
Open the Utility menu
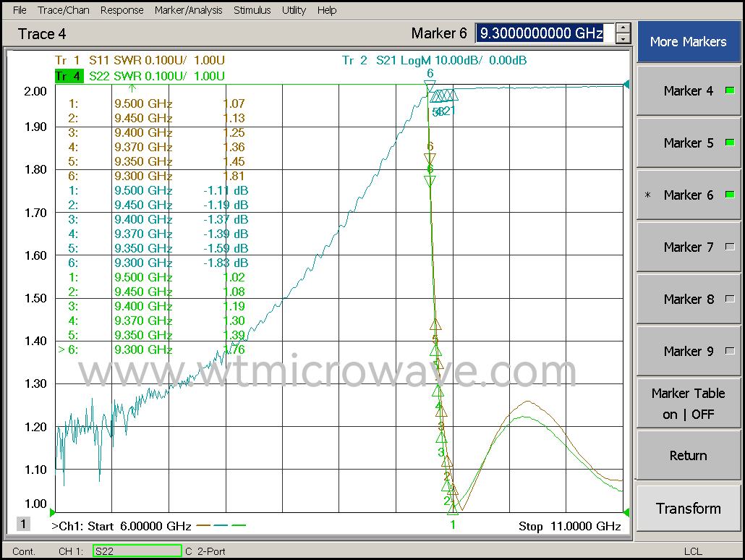[x=294, y=10]
